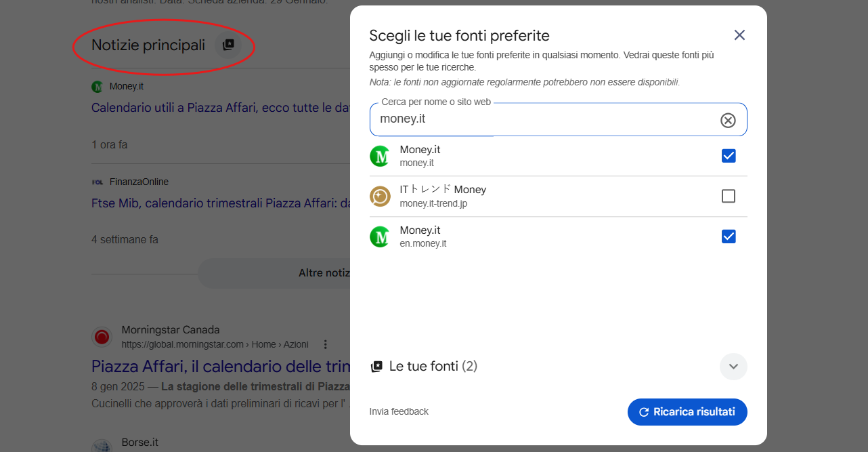
Task: Click the Money.it logo for en.money.it
Action: tap(380, 237)
